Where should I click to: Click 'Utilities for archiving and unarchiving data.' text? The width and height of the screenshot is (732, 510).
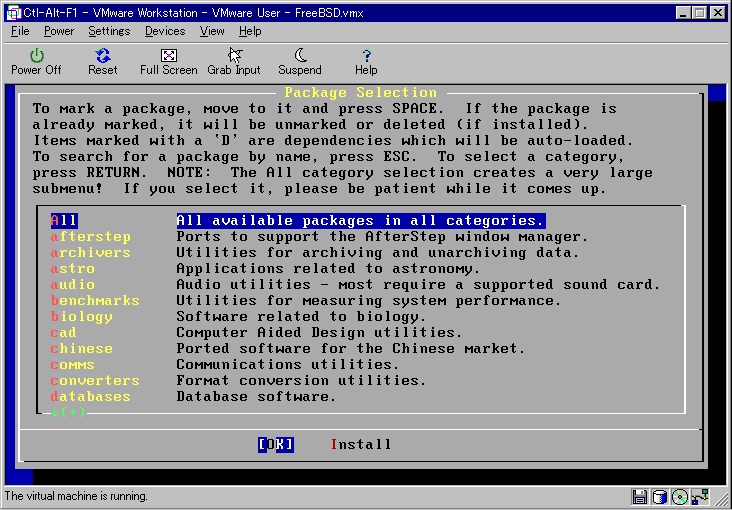(x=378, y=253)
